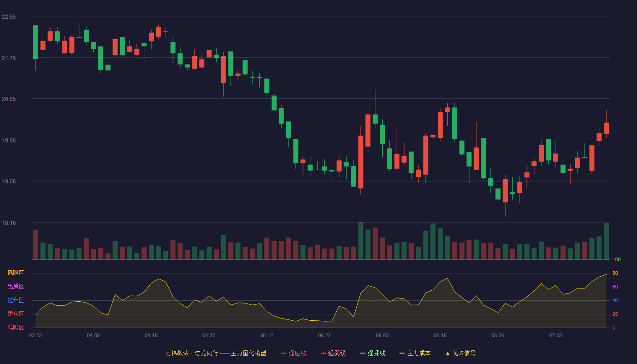637x364 pixels.
Task: Select the first green candlestick above 03-23
Action: coord(35,42)
